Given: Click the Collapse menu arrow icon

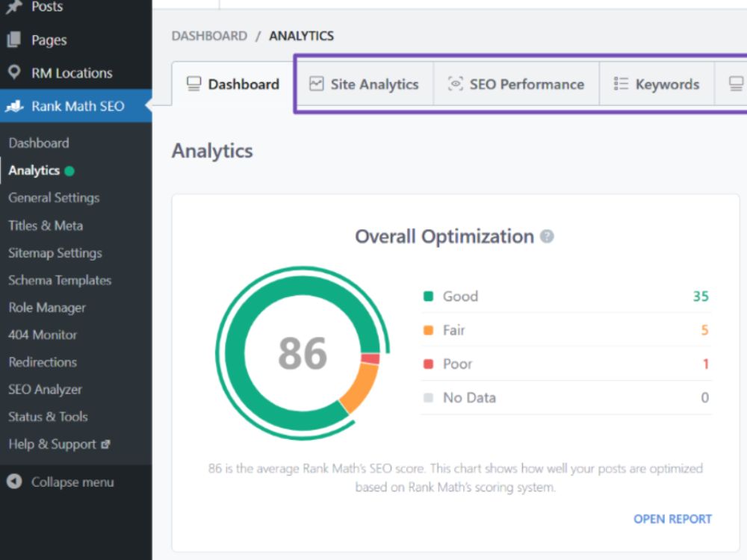Looking at the screenshot, I should (14, 482).
